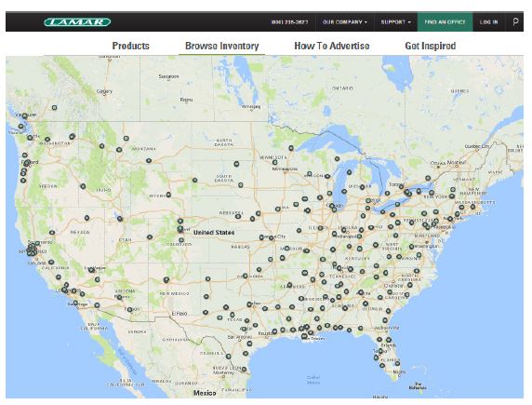Open the Products tab
This screenshot has width=532, height=405.
(x=130, y=46)
